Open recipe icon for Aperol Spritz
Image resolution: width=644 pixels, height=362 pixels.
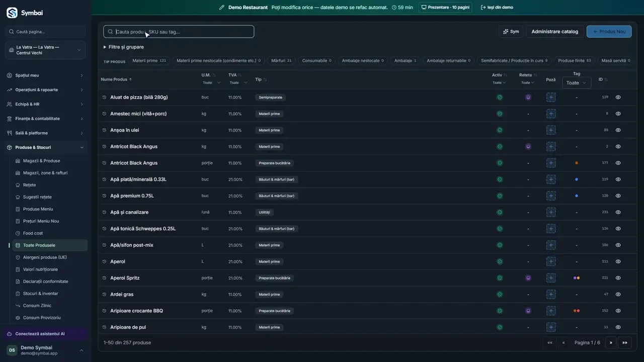[x=528, y=278]
